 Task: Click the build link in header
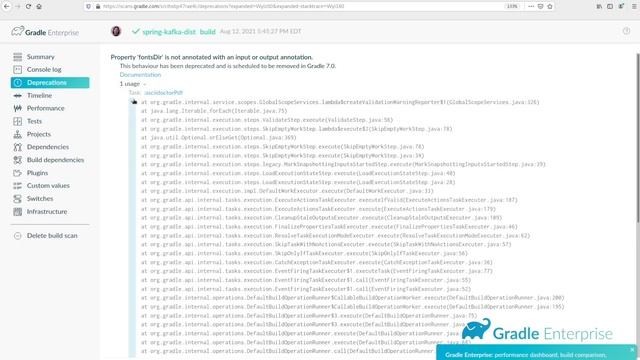click(x=207, y=32)
